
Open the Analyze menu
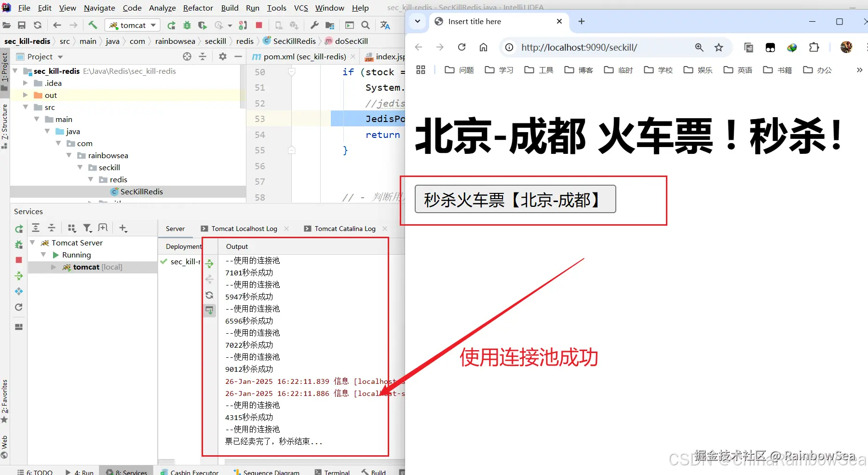pyautogui.click(x=163, y=8)
